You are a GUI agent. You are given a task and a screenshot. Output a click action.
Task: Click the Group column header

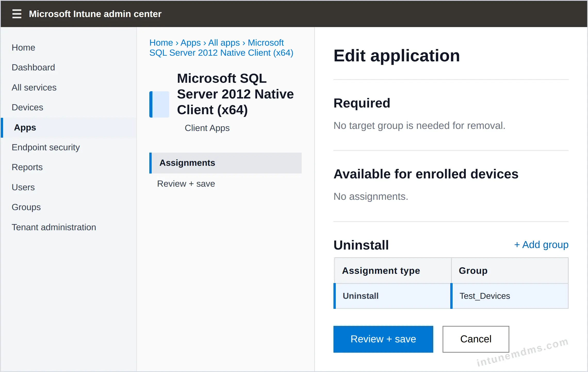(x=510, y=270)
